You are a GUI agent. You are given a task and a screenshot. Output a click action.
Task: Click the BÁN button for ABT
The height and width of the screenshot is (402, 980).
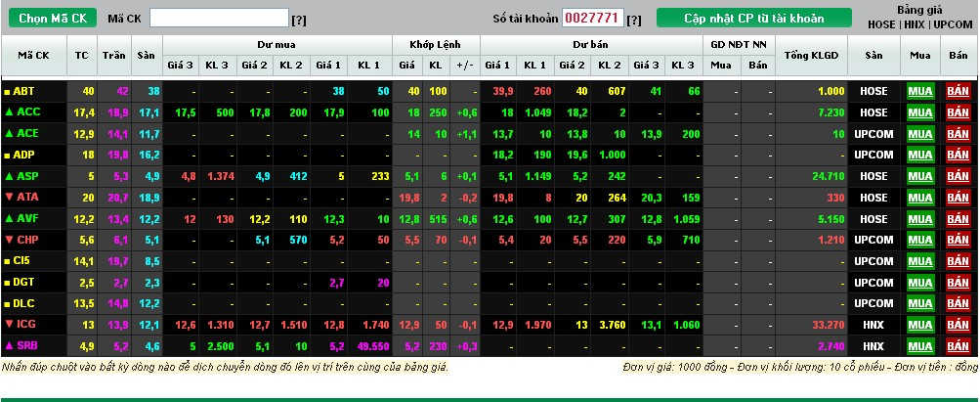pyautogui.click(x=958, y=91)
